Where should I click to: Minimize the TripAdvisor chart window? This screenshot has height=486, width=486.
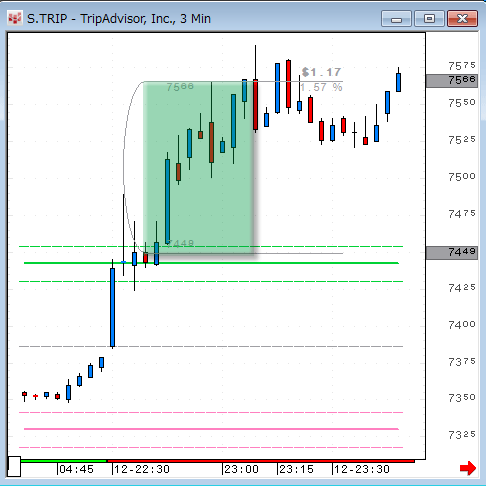[396, 19]
